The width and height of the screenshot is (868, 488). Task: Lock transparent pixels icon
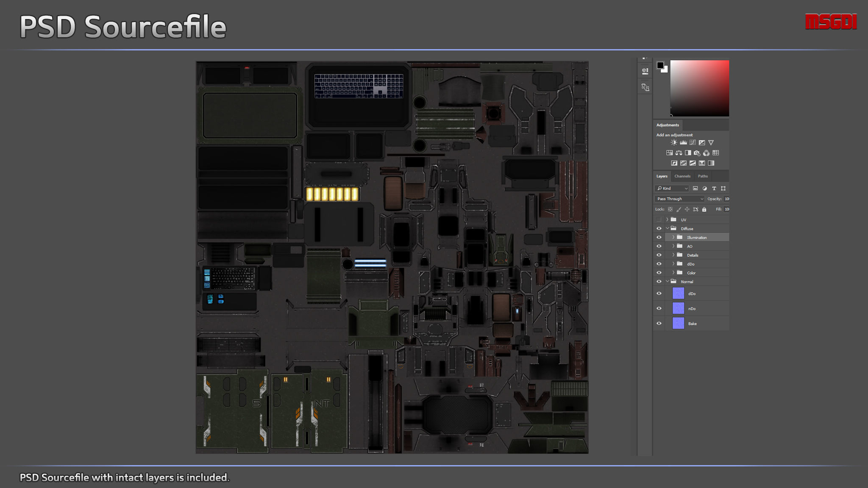point(670,209)
